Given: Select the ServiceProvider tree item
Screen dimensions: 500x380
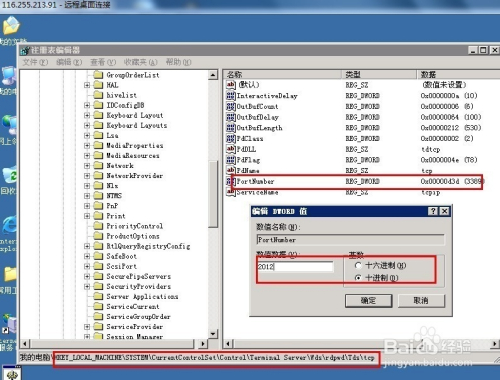Looking at the screenshot, I should pos(135,327).
